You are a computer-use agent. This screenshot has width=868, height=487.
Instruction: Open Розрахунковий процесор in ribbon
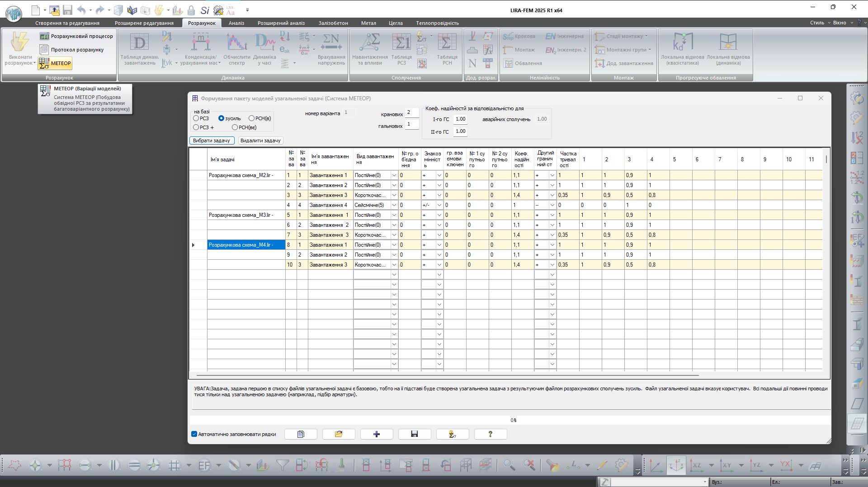coord(76,36)
